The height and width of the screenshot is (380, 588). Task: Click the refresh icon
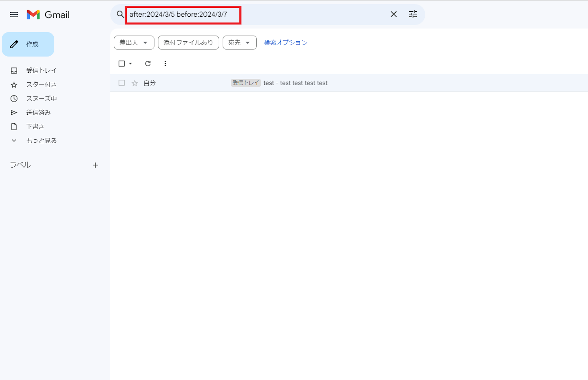[148, 63]
